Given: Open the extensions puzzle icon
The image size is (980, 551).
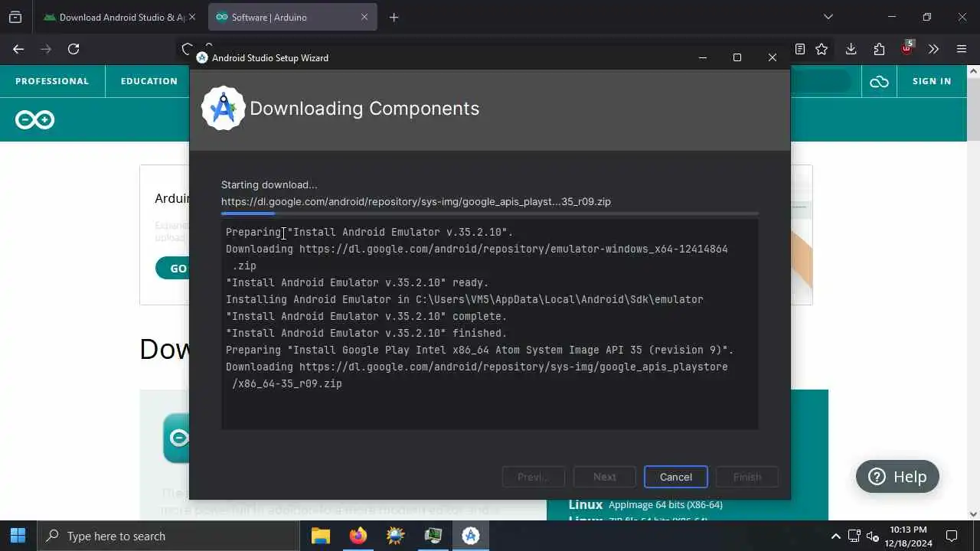Looking at the screenshot, I should [x=879, y=49].
